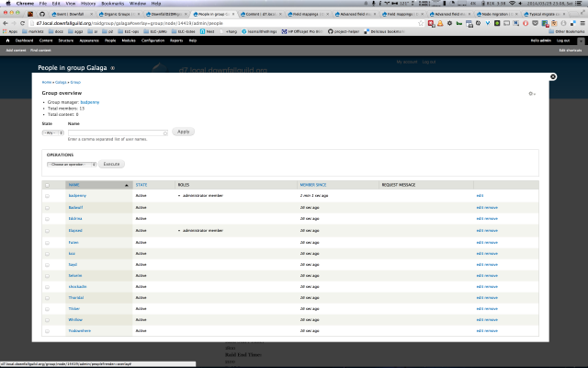Sort by the Name column arrow
The width and height of the screenshot is (588, 368).
(127, 185)
